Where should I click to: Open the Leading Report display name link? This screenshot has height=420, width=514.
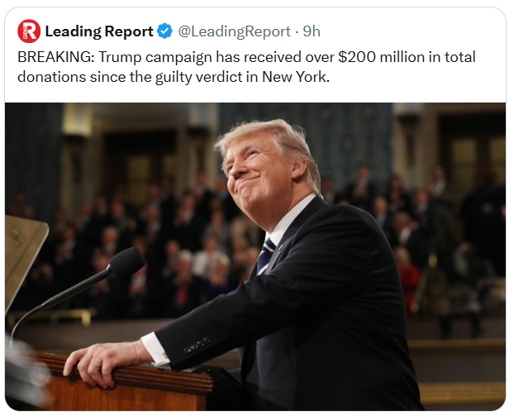(x=98, y=31)
